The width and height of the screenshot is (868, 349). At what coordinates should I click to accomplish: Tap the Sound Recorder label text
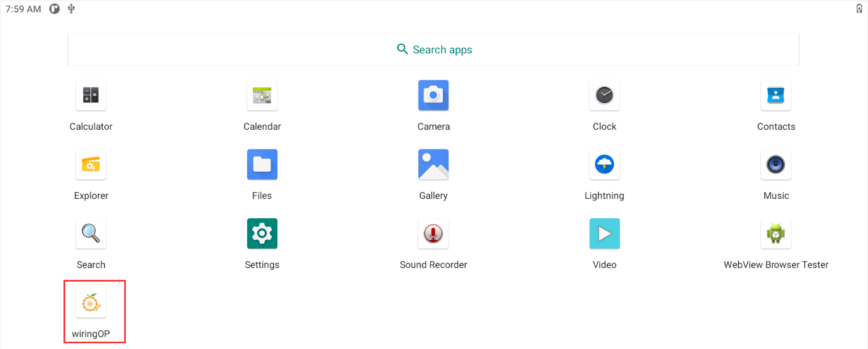[x=433, y=265]
